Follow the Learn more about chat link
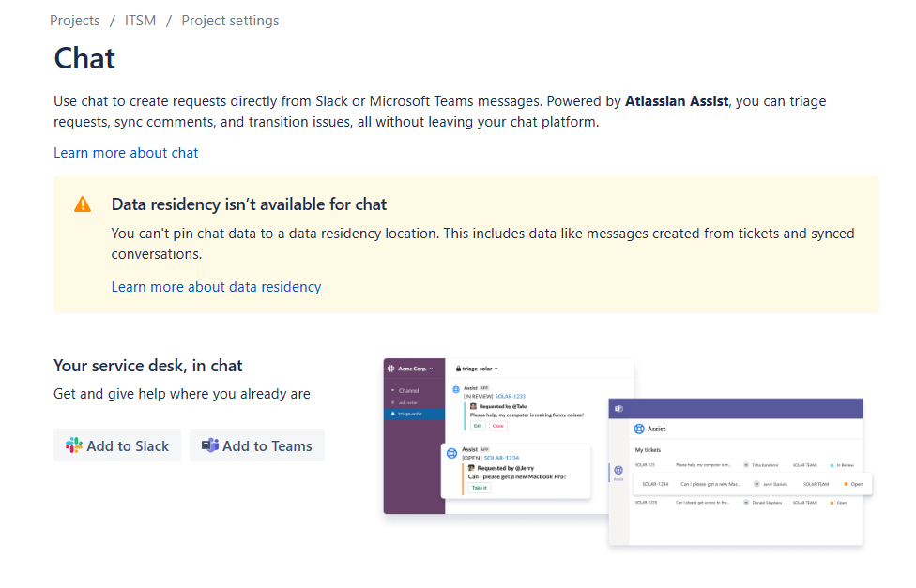The image size is (916, 588). 126,153
